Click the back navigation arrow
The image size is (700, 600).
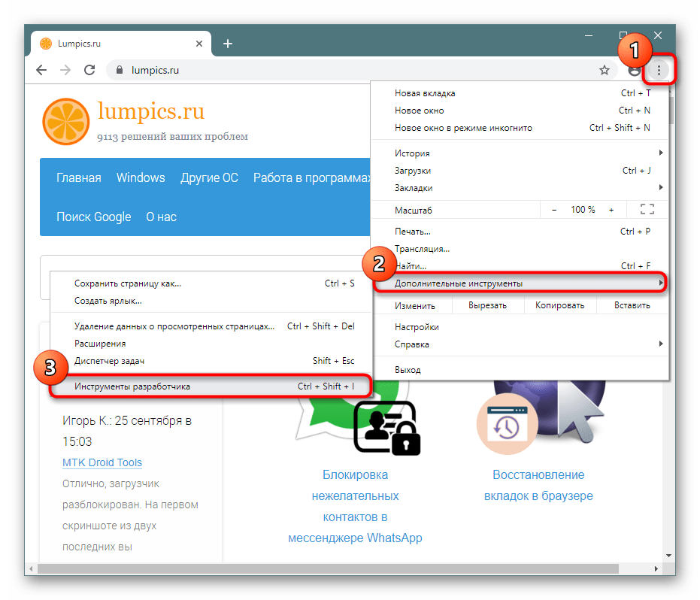click(42, 70)
